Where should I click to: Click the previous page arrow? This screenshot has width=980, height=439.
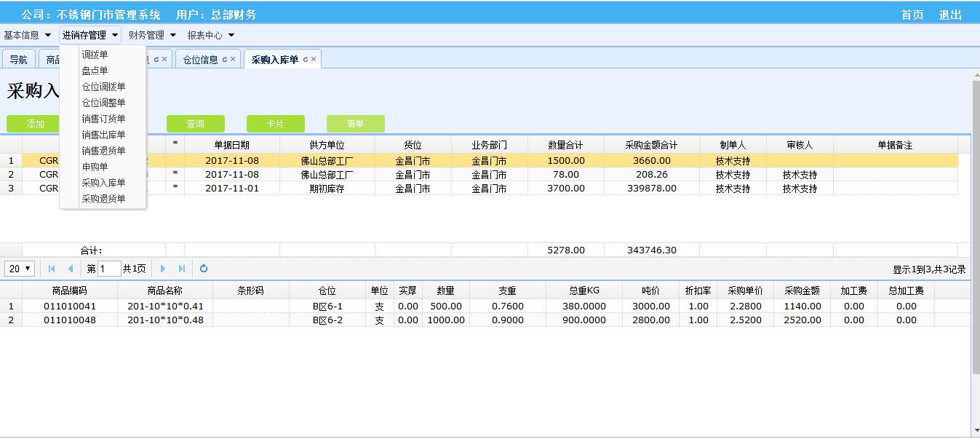click(71, 269)
